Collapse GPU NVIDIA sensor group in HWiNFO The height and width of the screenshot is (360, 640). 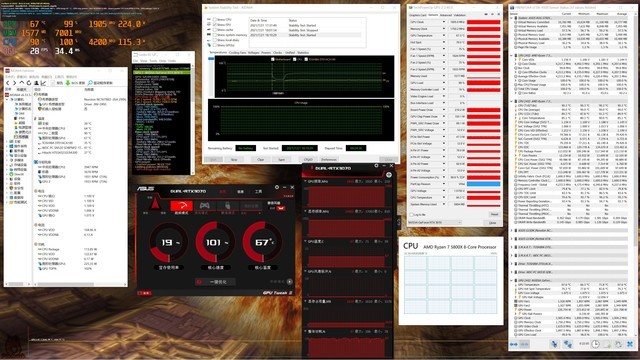pyautogui.click(x=512, y=280)
